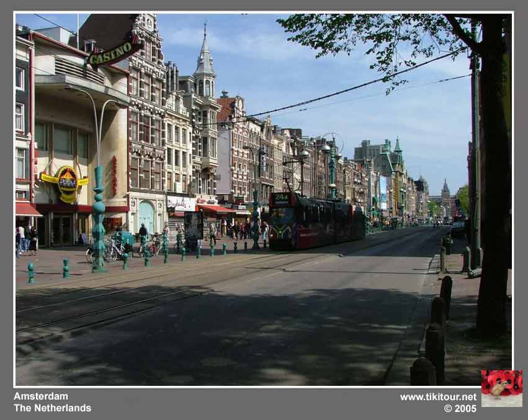The height and width of the screenshot is (420, 528).
Task: Click the green arched doorway
Action: pos(146,217)
